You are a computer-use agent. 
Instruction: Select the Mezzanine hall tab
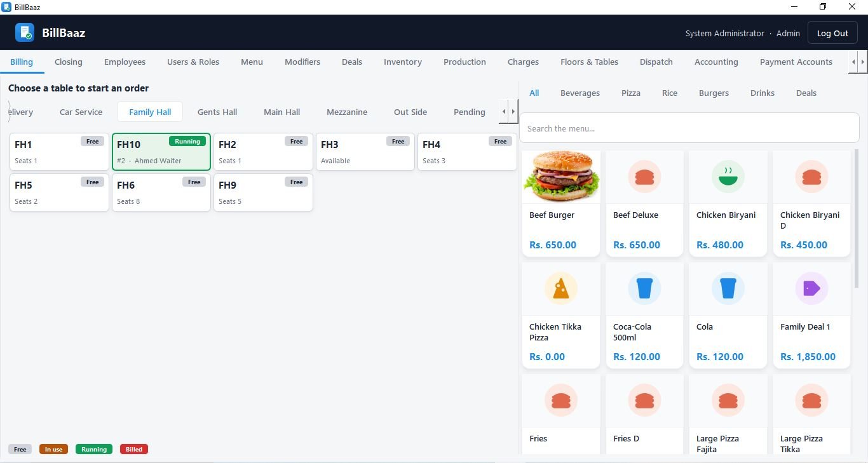tap(347, 112)
